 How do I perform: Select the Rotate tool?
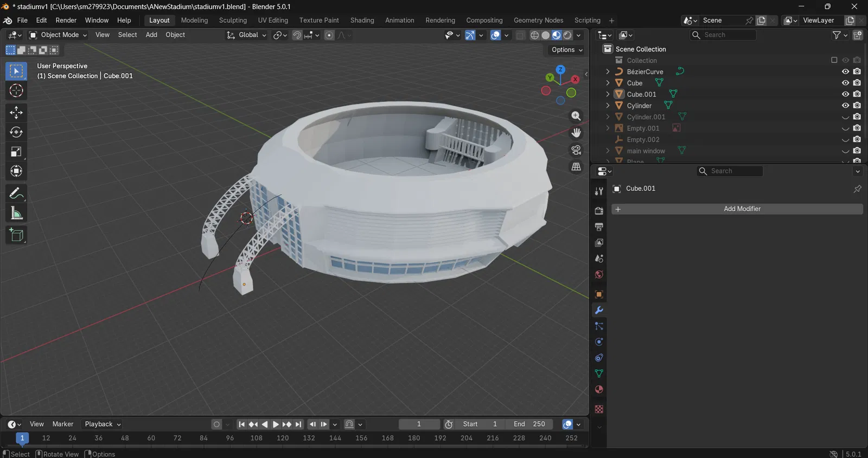pos(16,132)
